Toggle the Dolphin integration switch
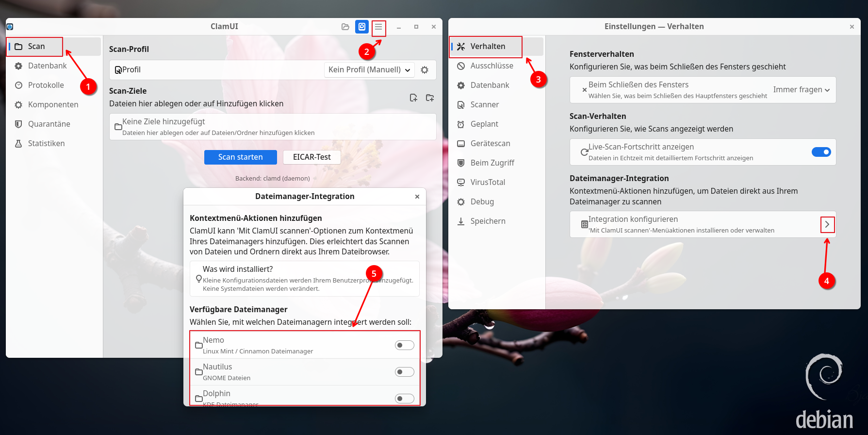The width and height of the screenshot is (868, 435). [404, 399]
